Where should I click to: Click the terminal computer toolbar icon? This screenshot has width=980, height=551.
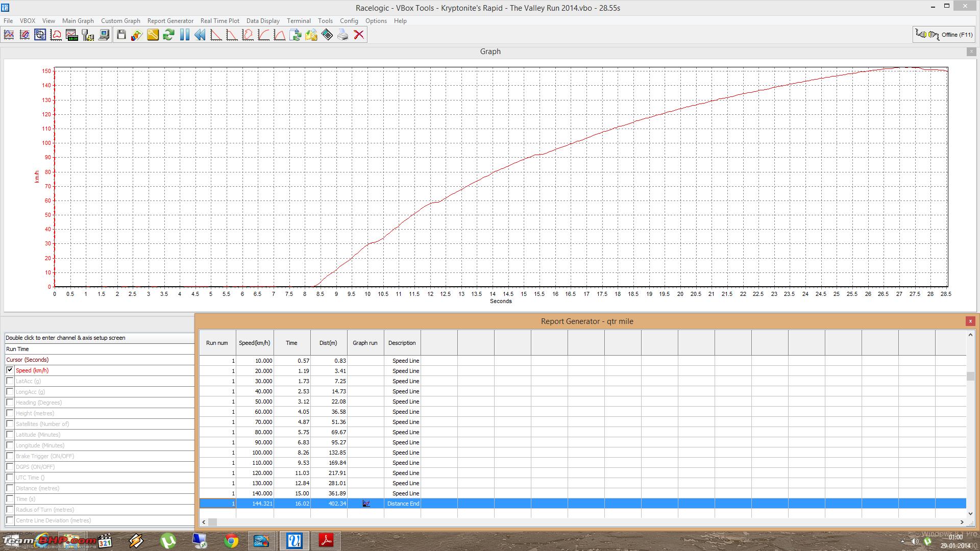pyautogui.click(x=104, y=35)
